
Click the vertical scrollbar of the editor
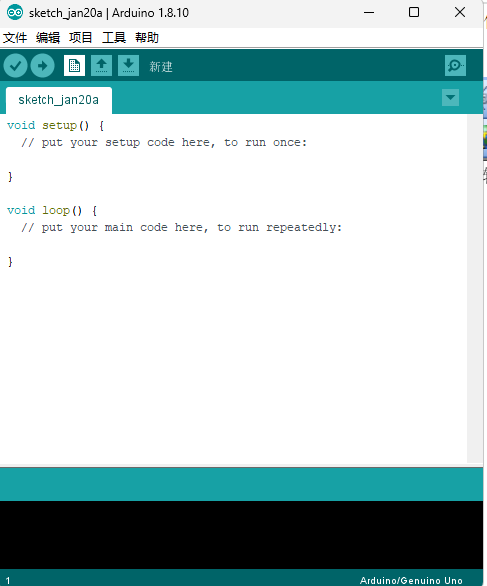475,289
